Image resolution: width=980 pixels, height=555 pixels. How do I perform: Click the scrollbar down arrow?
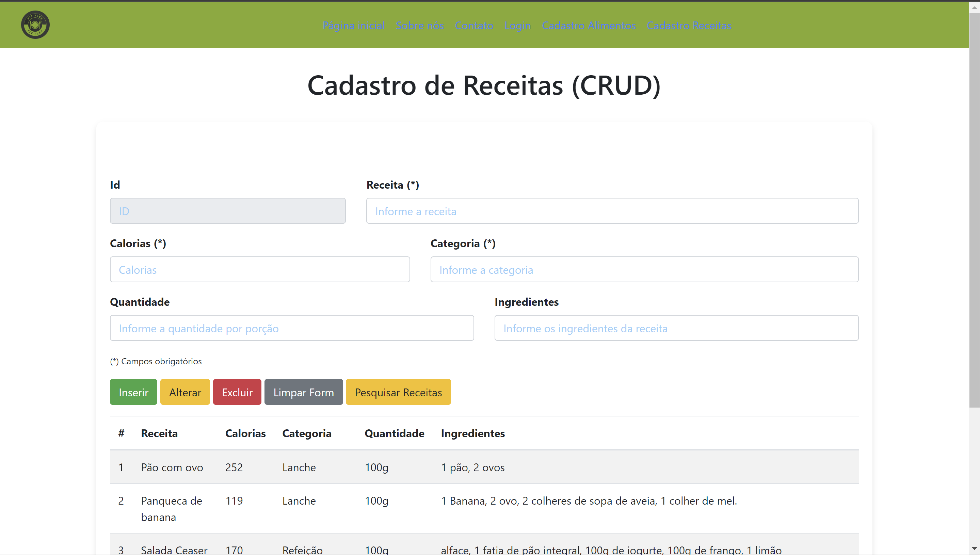pyautogui.click(x=975, y=549)
